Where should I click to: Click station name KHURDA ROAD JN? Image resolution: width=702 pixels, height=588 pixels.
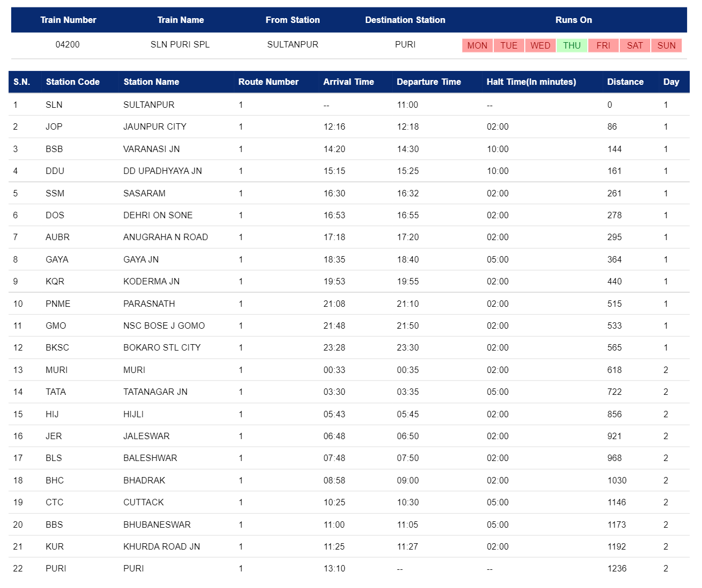162,546
